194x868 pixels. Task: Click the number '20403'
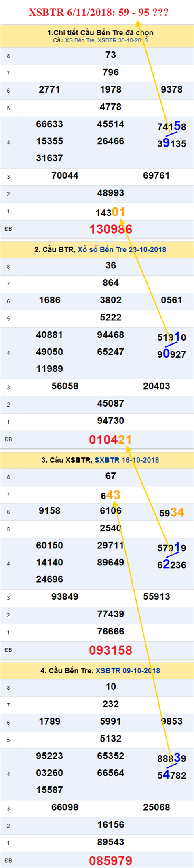[156, 386]
